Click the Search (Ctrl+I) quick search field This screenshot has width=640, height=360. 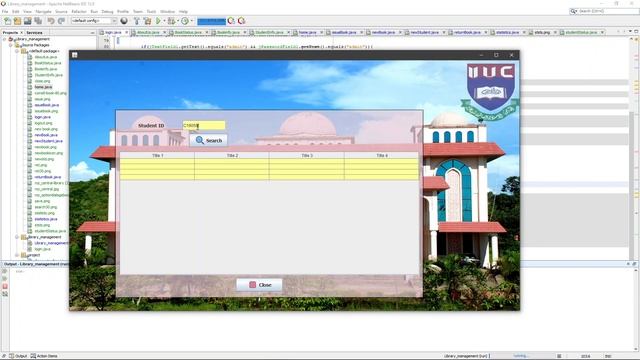[x=605, y=11]
